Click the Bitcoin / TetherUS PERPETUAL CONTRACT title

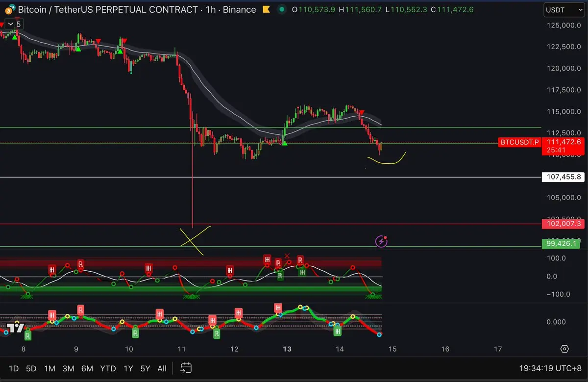pyautogui.click(x=107, y=9)
